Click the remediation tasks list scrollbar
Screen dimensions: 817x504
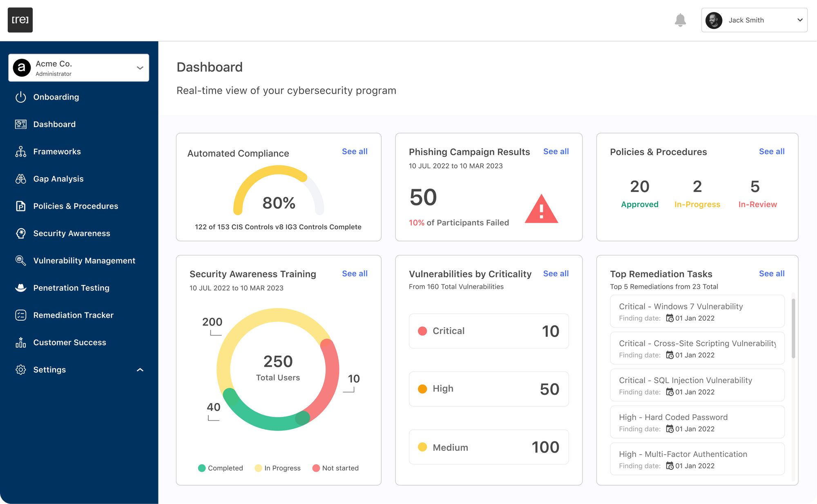pos(793,329)
